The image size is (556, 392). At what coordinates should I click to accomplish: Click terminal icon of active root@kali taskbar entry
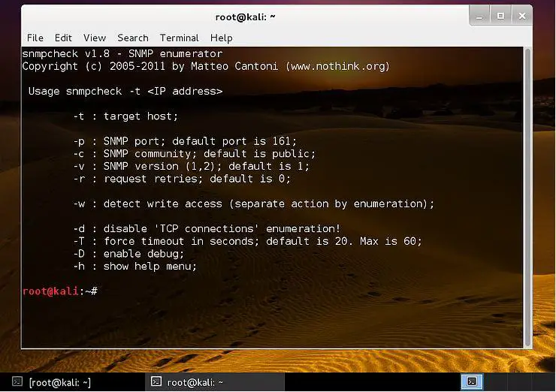(156, 381)
